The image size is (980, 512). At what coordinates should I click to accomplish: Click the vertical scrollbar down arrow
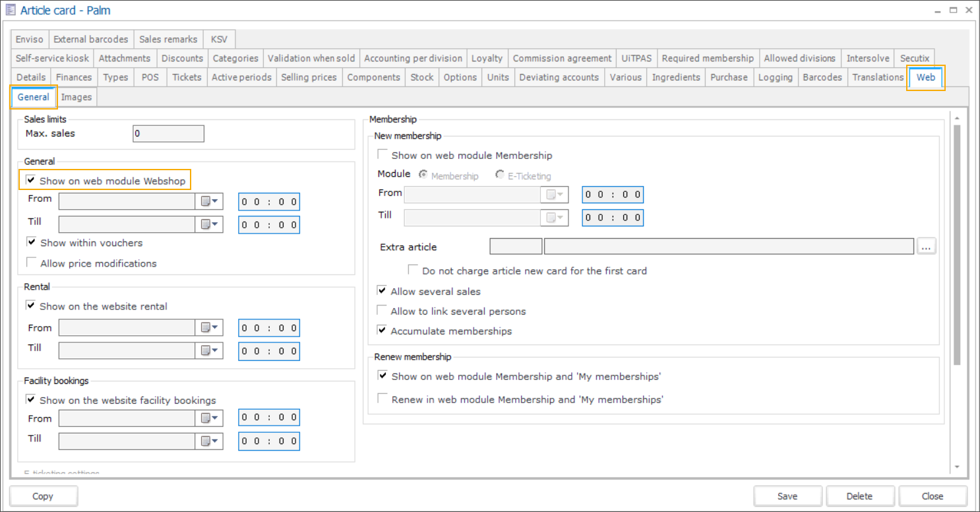(957, 467)
